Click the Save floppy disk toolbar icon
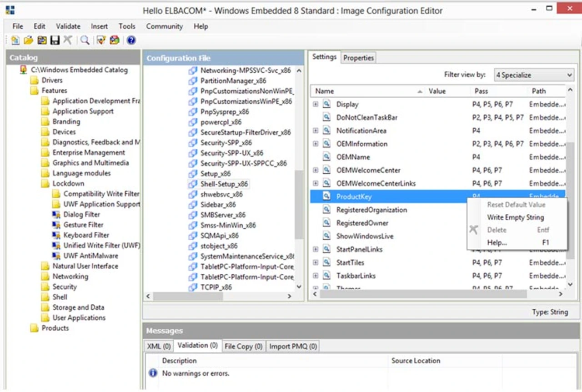The image size is (582, 392). (x=55, y=40)
